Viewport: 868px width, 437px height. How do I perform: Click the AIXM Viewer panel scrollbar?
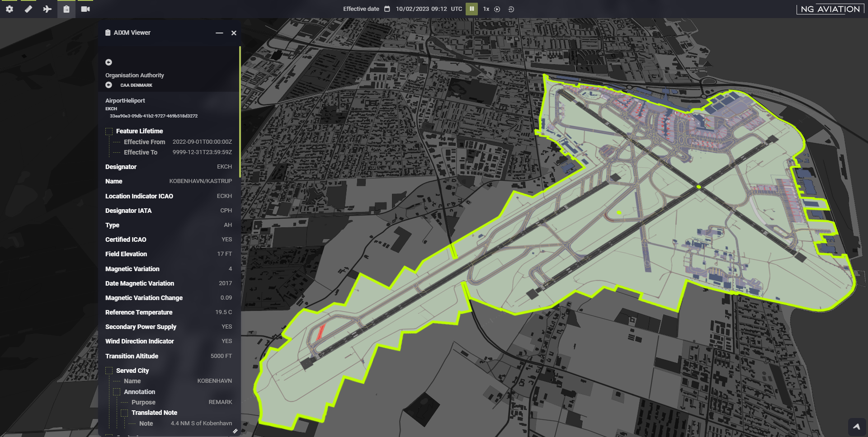[x=240, y=112]
